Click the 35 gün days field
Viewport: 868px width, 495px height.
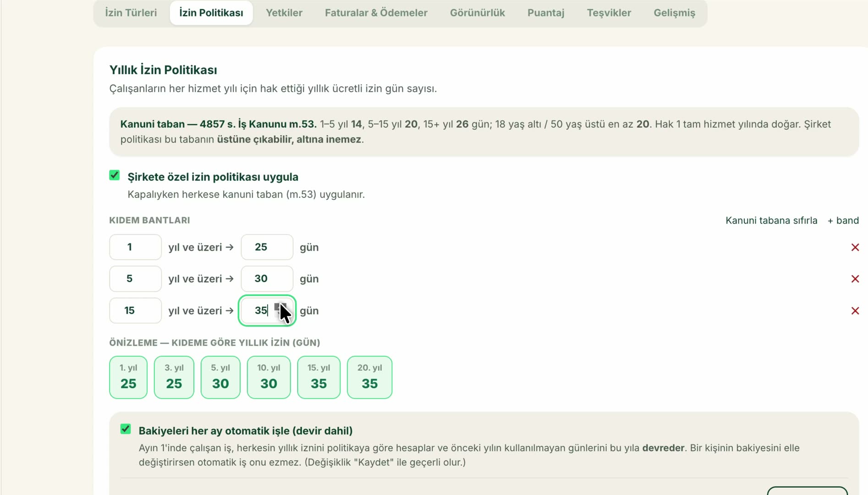click(267, 311)
